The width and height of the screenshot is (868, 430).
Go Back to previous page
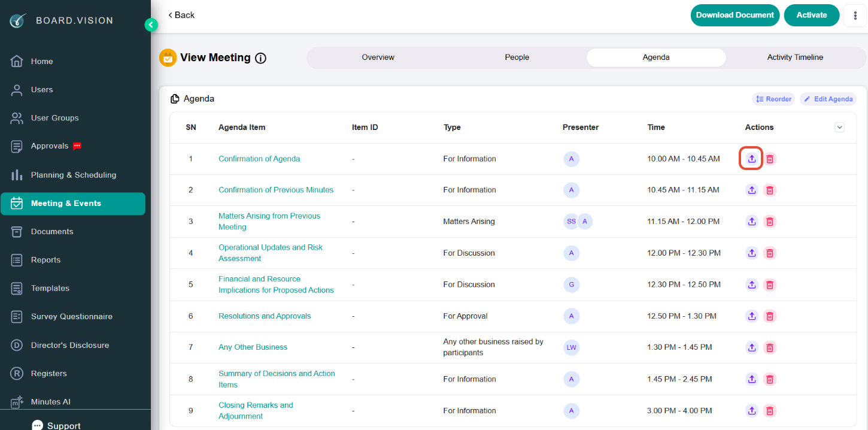click(x=181, y=15)
